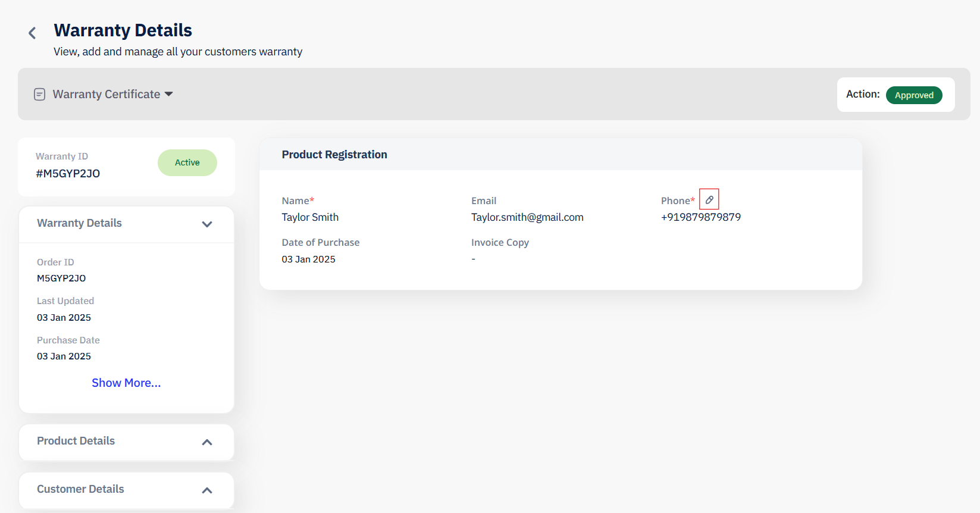Expand the Customer Details section chevron

click(x=207, y=490)
